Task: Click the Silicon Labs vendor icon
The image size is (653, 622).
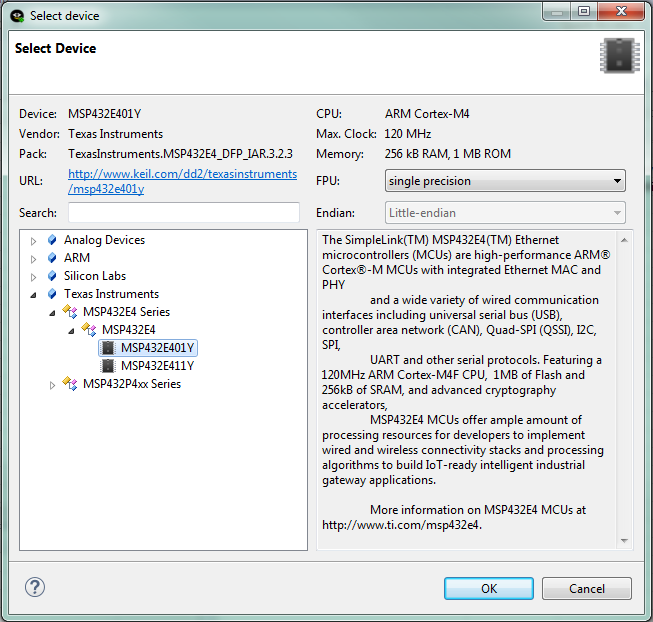Action: pos(52,276)
